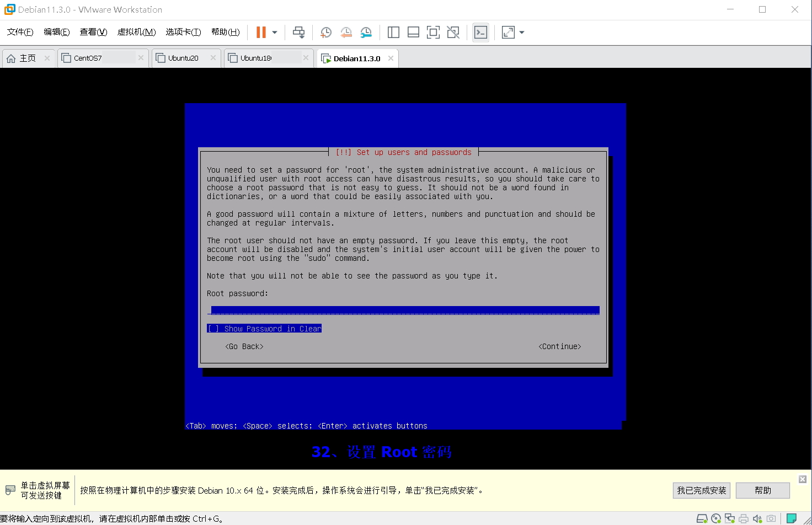This screenshot has width=812, height=525.
Task: Revert virtual machine to previous snapshot
Action: click(346, 33)
